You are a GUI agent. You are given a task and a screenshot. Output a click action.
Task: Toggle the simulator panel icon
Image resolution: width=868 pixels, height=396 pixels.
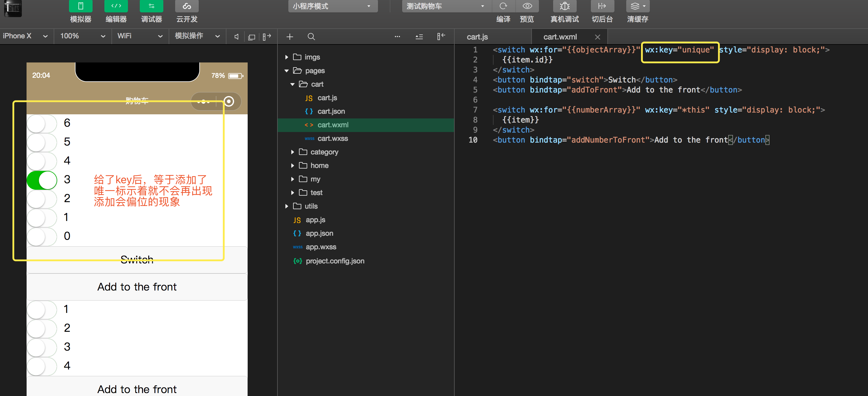pyautogui.click(x=80, y=6)
